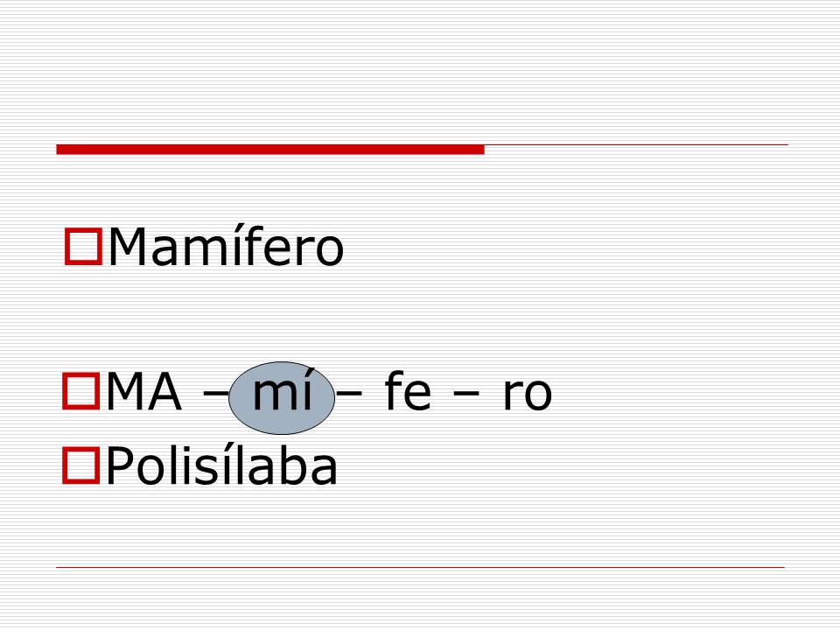The width and height of the screenshot is (840, 630).
Task: Click the red square bullet beside Polisílaba
Action: [81, 465]
